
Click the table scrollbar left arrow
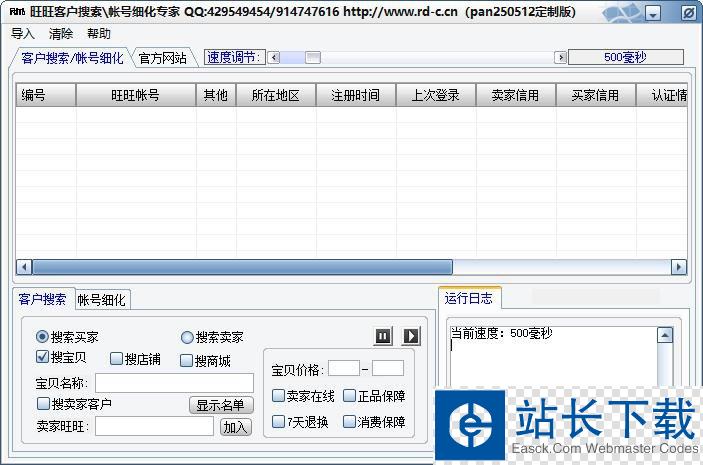(24, 267)
